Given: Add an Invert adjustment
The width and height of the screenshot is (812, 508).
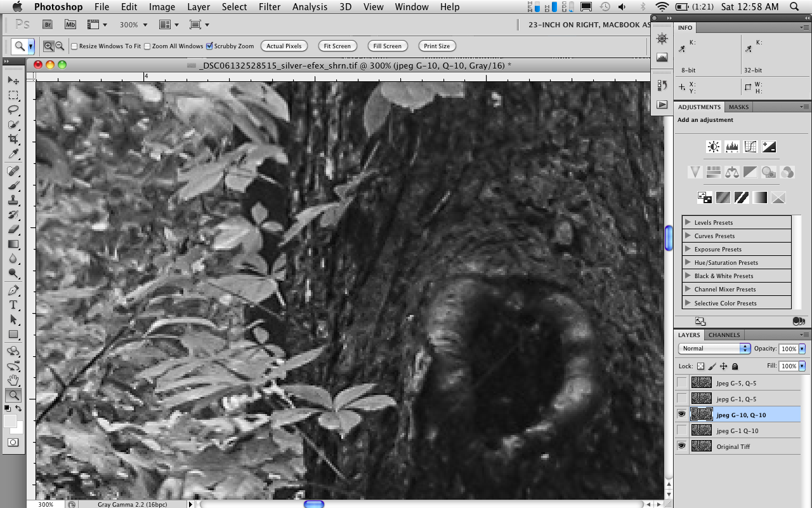Looking at the screenshot, I should tap(705, 197).
